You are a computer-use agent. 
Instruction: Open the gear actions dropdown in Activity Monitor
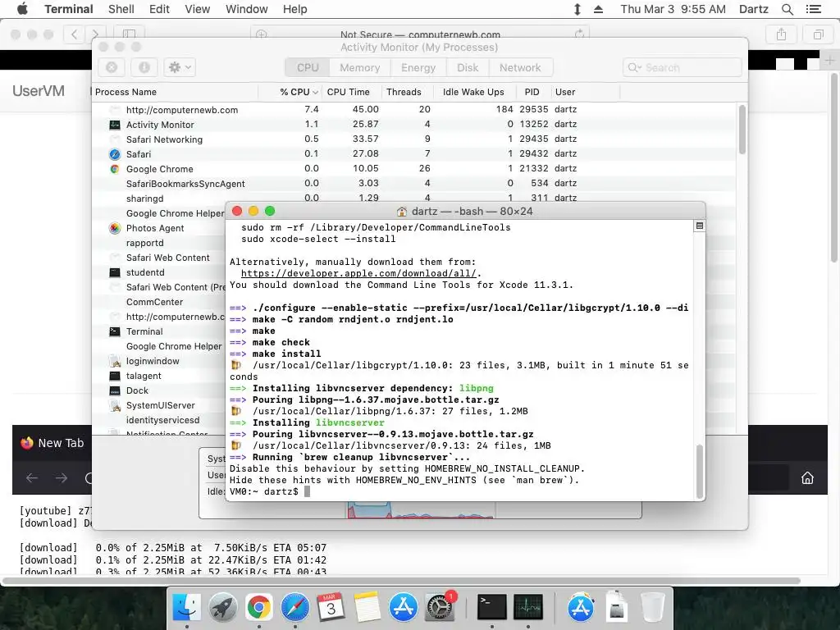pos(180,67)
